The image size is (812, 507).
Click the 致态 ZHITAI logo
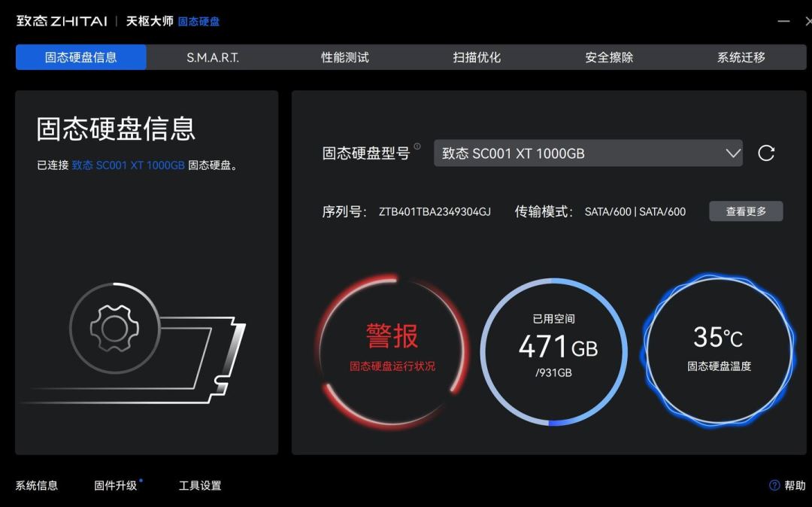point(62,21)
